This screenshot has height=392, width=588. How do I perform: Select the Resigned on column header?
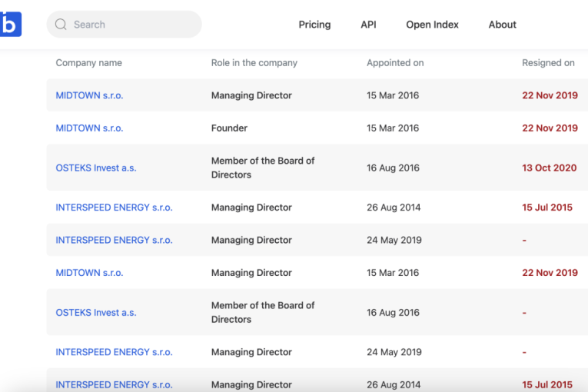(548, 63)
